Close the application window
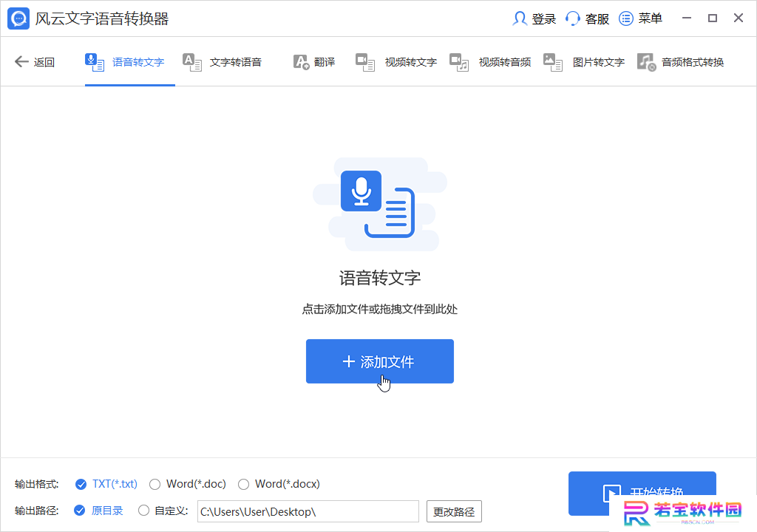This screenshot has width=757, height=532. pyautogui.click(x=739, y=18)
